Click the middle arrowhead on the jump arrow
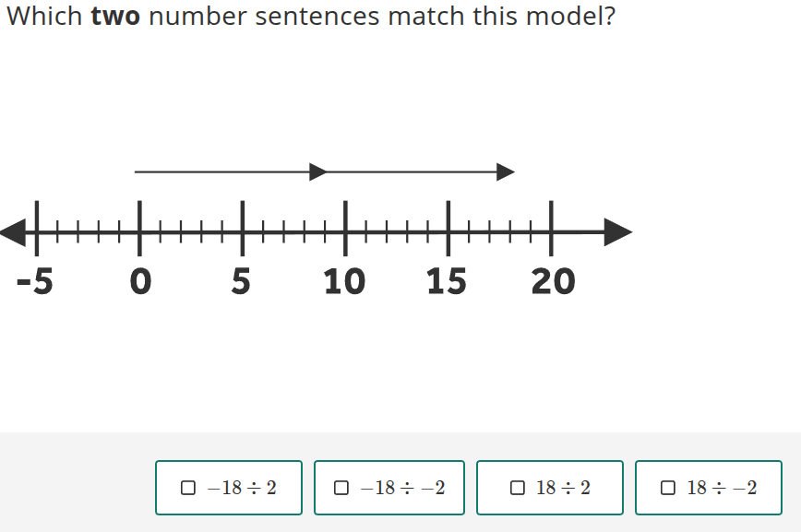801x532 pixels. point(317,171)
